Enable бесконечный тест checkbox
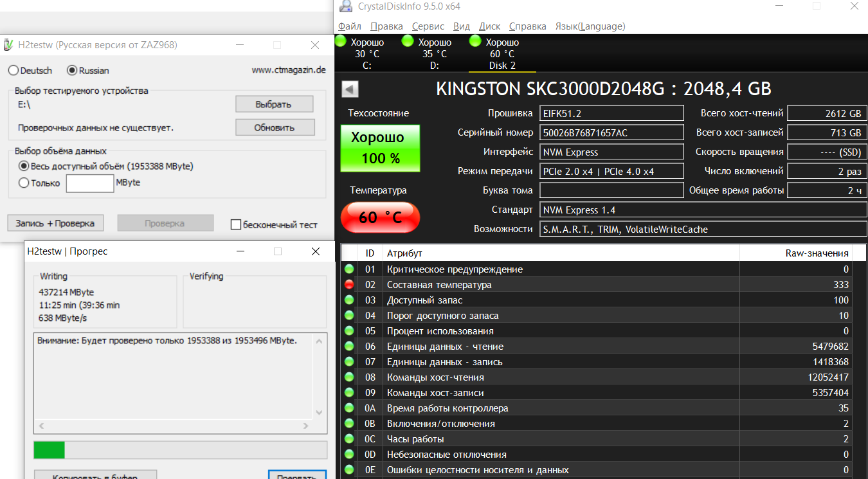The width and height of the screenshot is (868, 479). [x=236, y=224]
